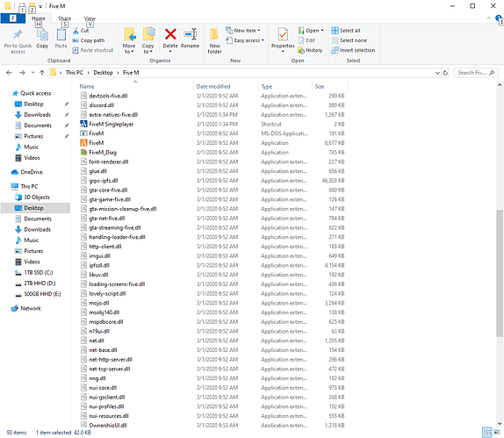
Task: Click the red Delete icon
Action: click(x=170, y=34)
